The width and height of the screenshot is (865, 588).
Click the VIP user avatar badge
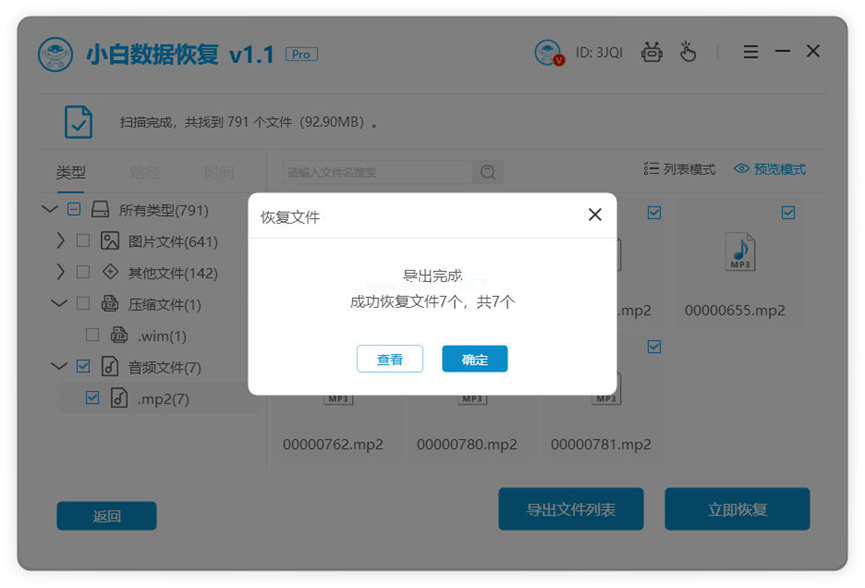[548, 51]
